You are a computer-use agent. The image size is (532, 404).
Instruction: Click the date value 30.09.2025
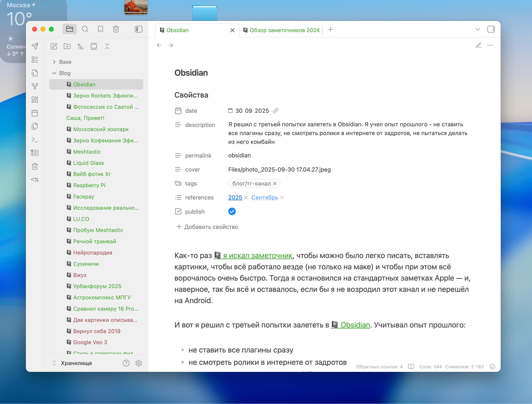(252, 111)
